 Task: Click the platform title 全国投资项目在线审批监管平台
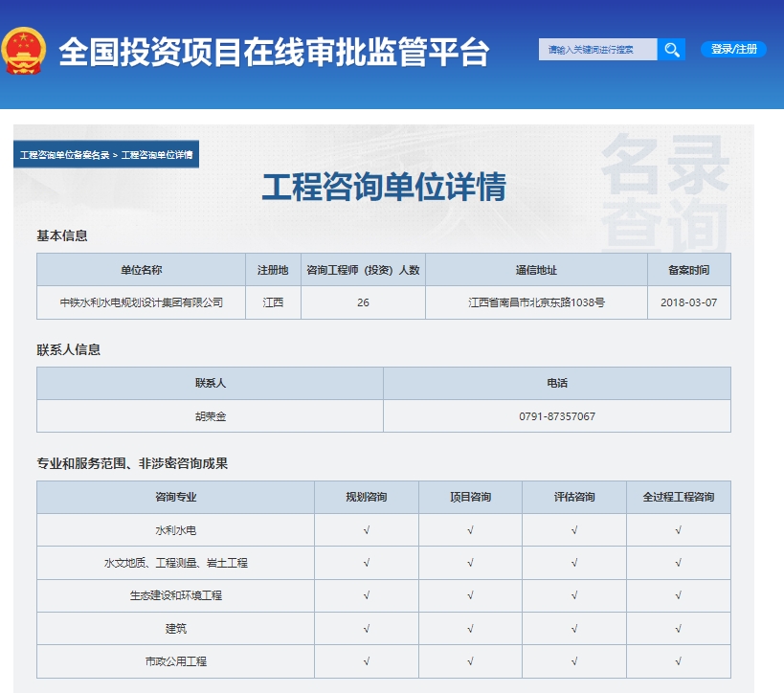274,52
